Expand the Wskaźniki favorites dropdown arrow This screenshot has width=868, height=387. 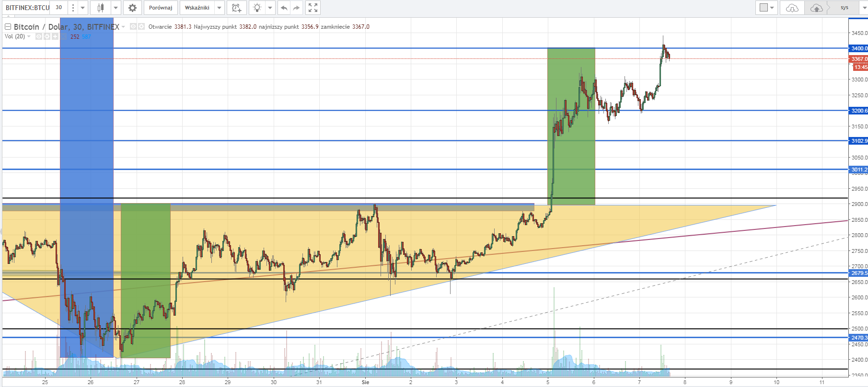coord(219,8)
